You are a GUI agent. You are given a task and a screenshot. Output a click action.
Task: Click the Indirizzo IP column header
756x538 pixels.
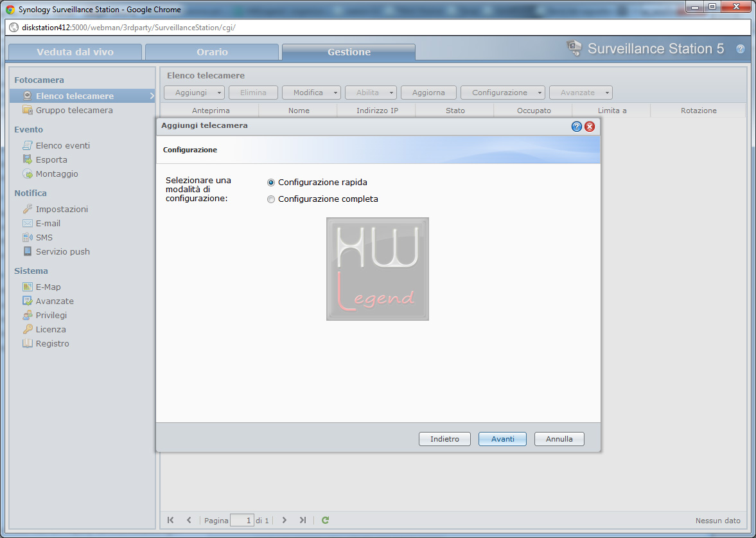(377, 111)
